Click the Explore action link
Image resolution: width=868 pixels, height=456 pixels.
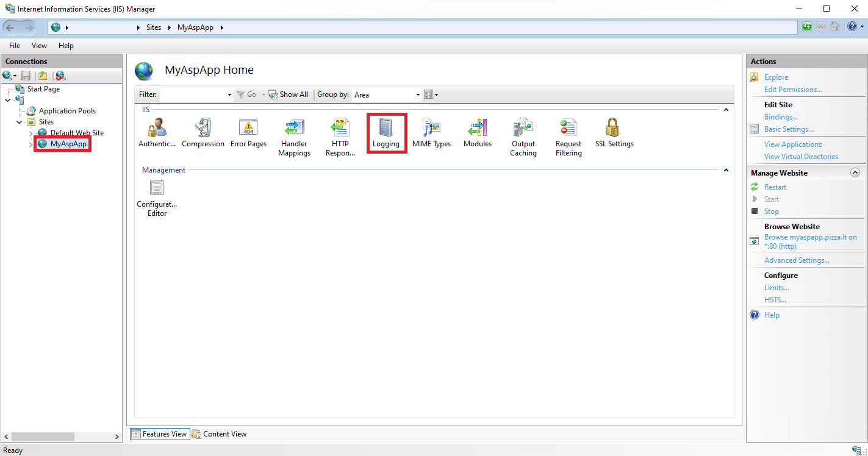[776, 77]
